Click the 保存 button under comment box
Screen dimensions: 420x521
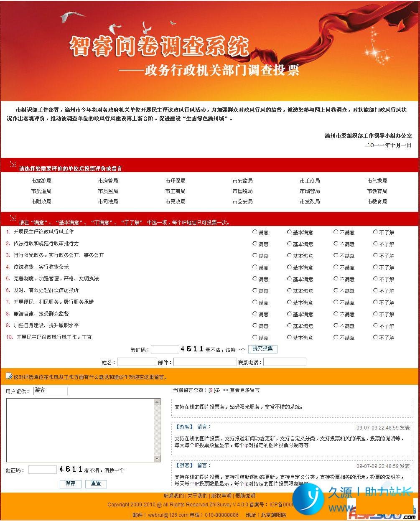[70, 483]
